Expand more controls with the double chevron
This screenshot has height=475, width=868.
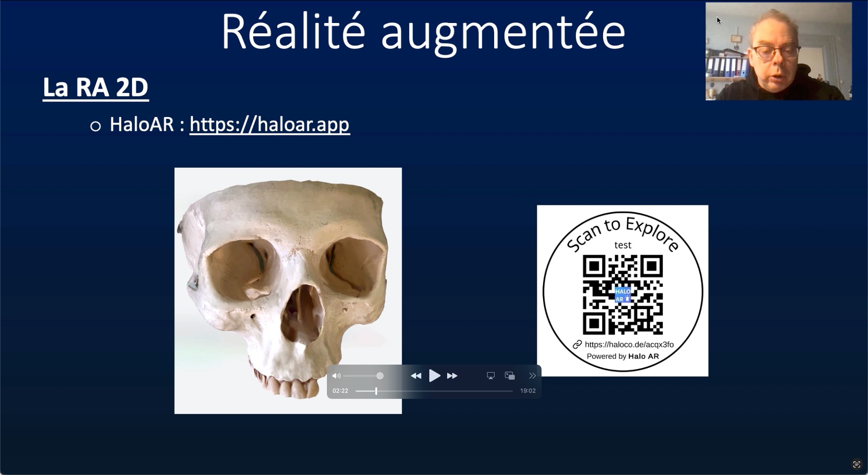[532, 376]
